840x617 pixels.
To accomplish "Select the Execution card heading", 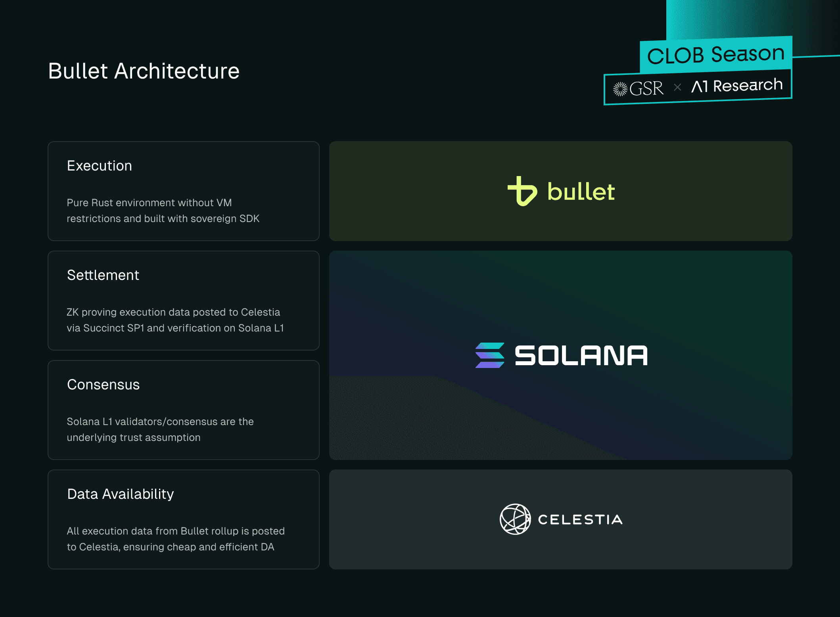I will coord(100,166).
